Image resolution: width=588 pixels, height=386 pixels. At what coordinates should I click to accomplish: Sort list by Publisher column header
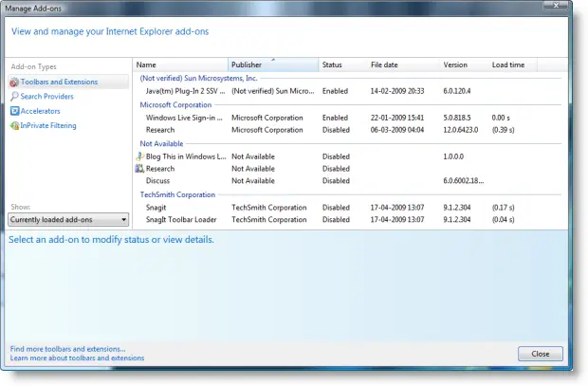(272, 64)
